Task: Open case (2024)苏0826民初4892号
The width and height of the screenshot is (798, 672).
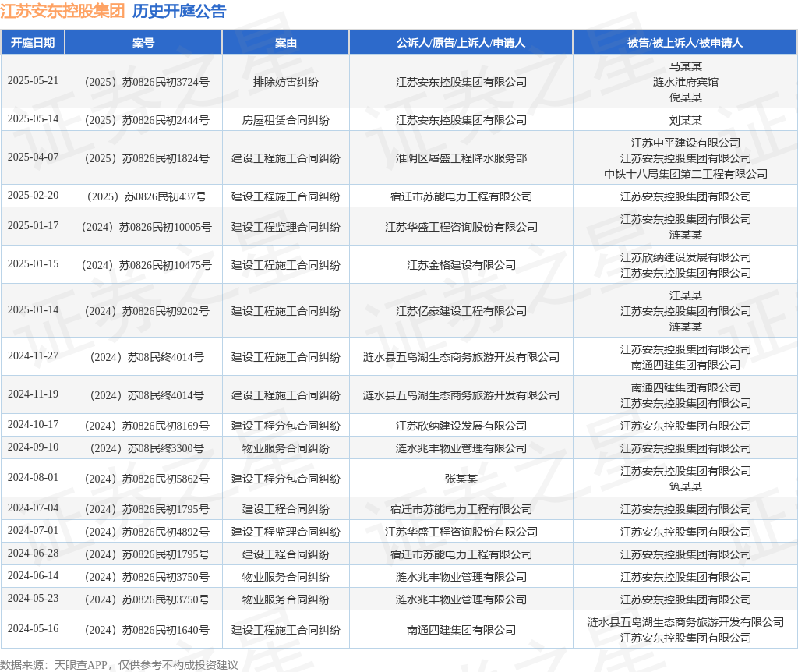Action: click(x=147, y=532)
